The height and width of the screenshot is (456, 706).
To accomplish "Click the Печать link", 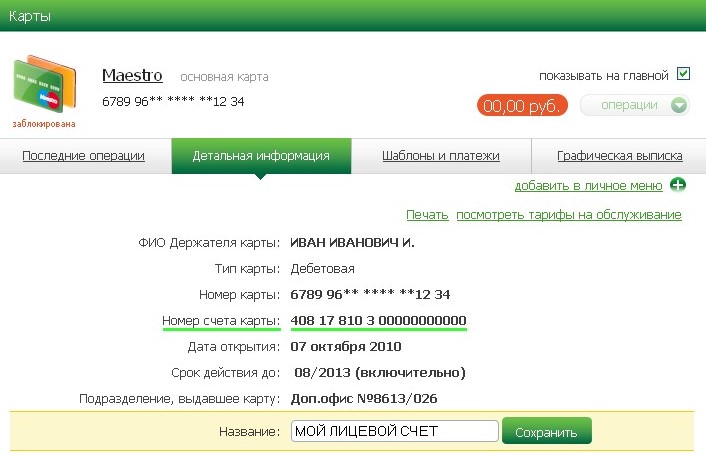I will [x=427, y=215].
